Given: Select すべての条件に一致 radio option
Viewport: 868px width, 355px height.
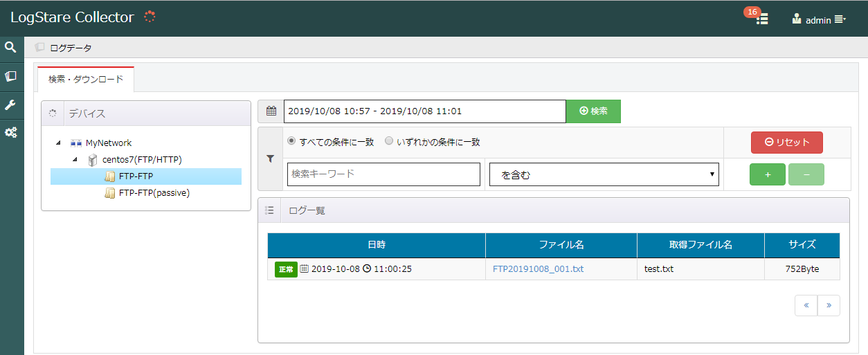Looking at the screenshot, I should [291, 140].
